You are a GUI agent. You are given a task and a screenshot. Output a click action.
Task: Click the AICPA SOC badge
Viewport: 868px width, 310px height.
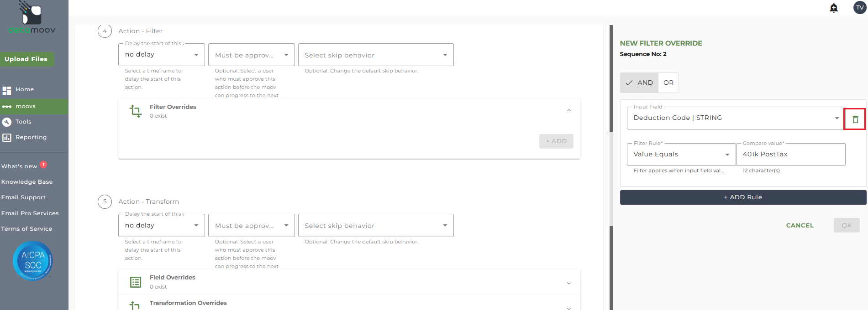click(x=33, y=260)
